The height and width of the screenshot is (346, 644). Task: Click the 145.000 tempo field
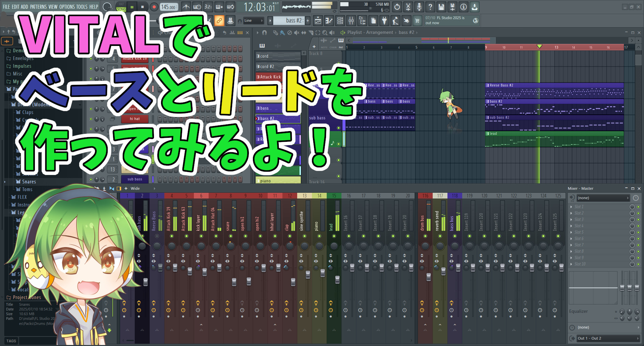(169, 7)
